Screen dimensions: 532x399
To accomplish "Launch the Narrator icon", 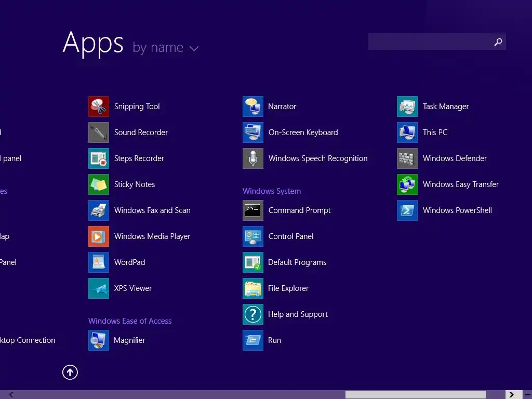I will (x=253, y=107).
